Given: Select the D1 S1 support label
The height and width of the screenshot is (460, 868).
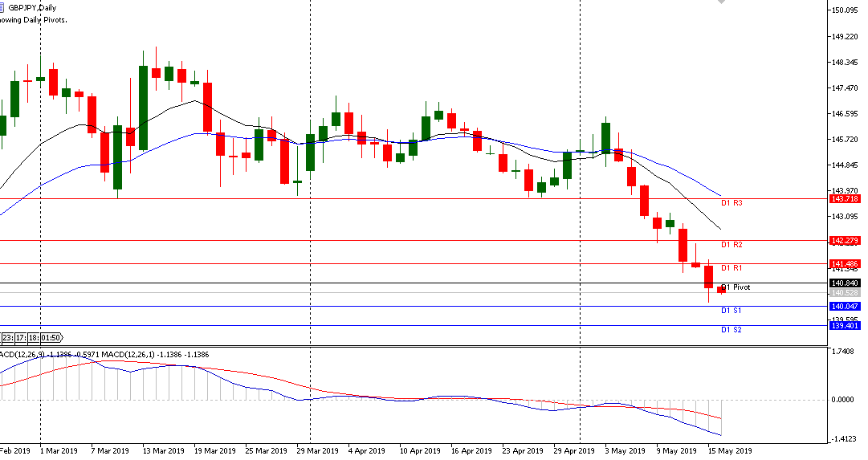Looking at the screenshot, I should [731, 311].
